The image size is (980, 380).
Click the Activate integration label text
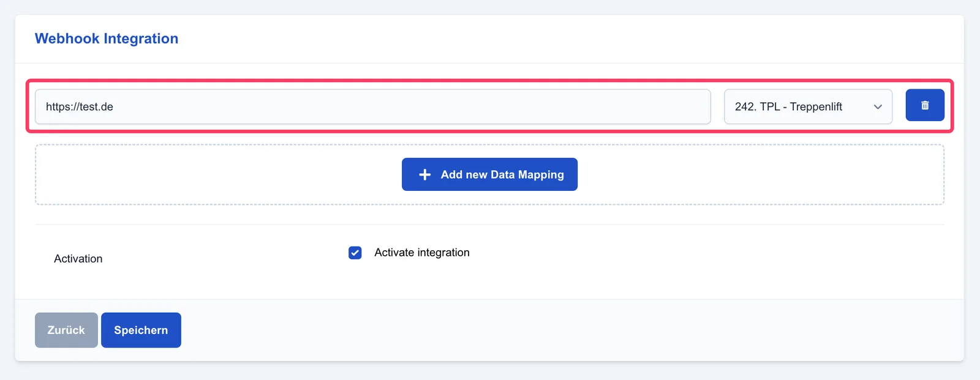click(422, 253)
